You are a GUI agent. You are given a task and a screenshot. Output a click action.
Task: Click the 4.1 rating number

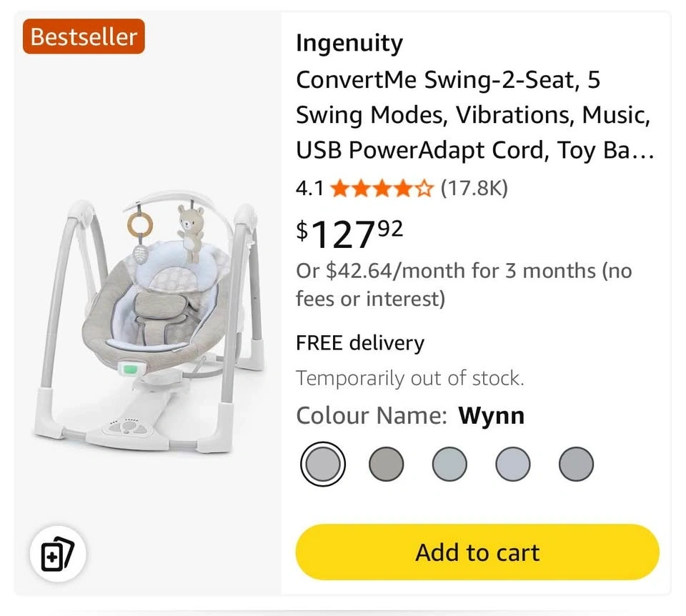[x=310, y=189]
